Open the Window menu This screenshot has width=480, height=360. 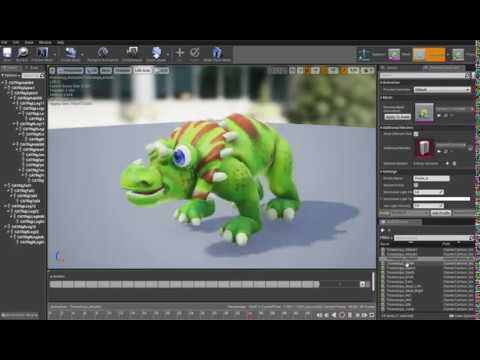click(x=45, y=42)
